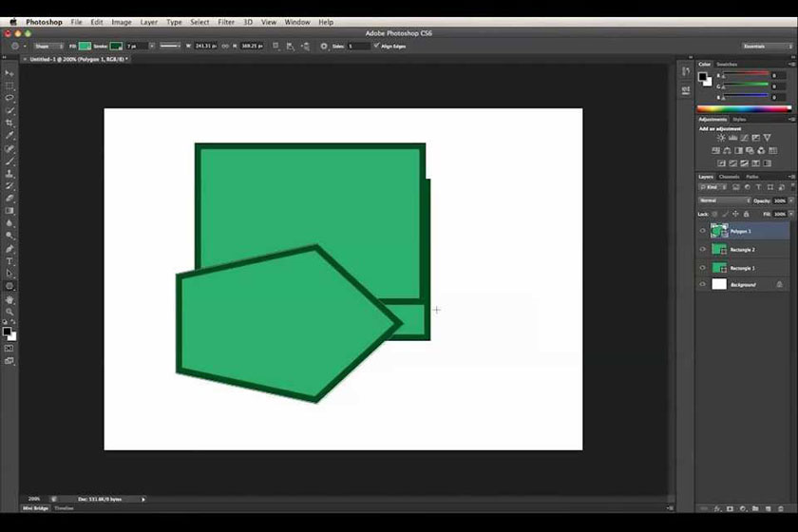Open polygon options gear icon
Viewport: 798px width, 532px height.
coord(324,47)
